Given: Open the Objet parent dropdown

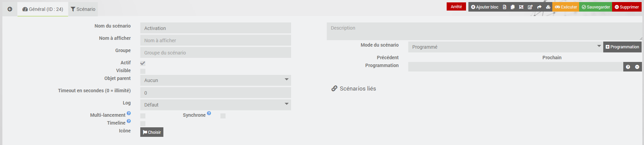Looking at the screenshot, I should coord(215,80).
